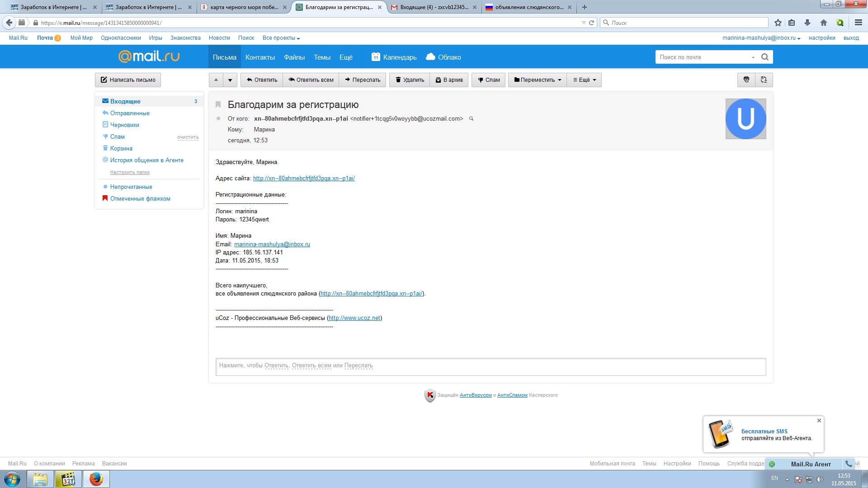Go to previous message up arrow

click(216, 80)
